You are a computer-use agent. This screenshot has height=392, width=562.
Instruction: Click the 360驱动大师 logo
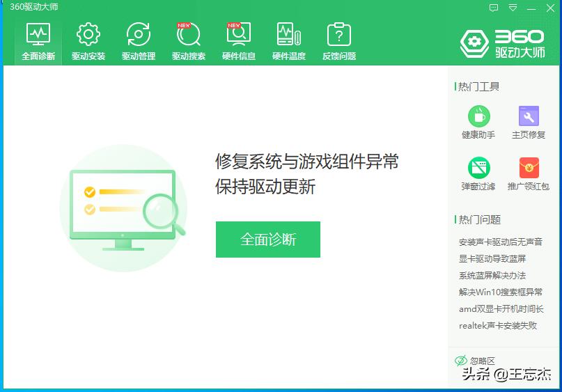[503, 44]
